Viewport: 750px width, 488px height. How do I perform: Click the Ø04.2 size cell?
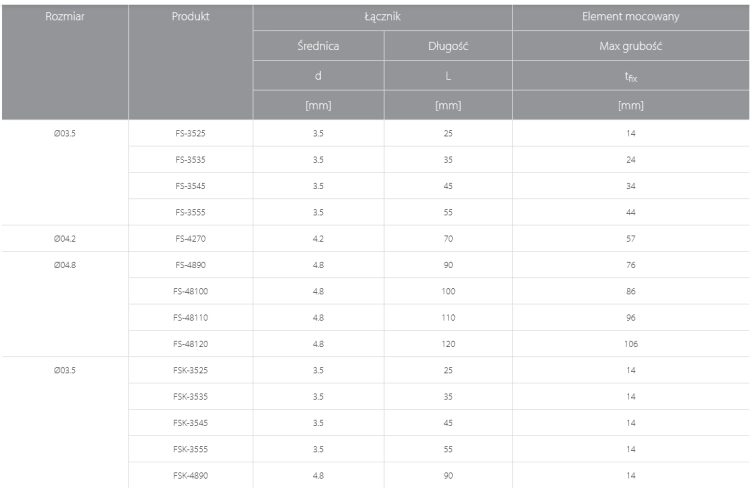pyautogui.click(x=65, y=239)
